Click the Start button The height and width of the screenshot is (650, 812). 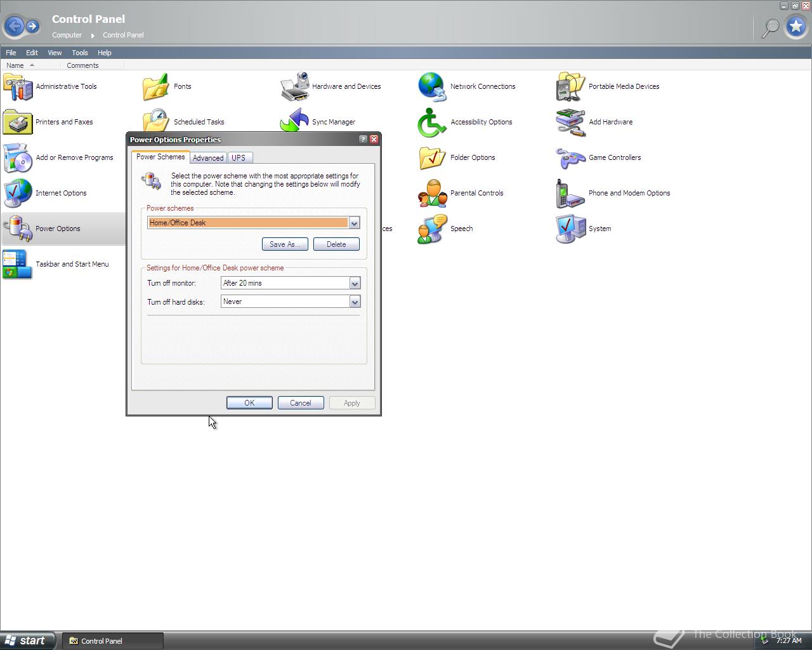[27, 640]
